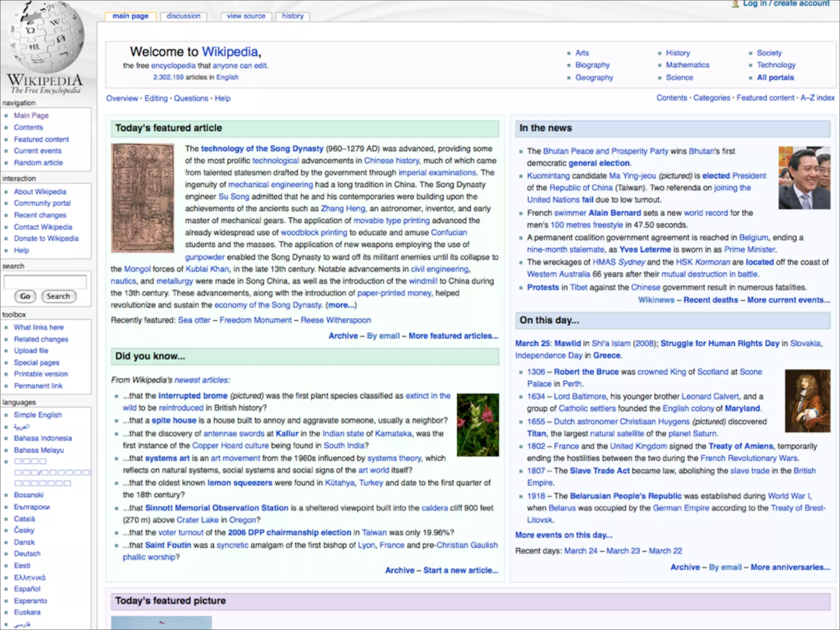Click Log in / create account
Screen dimensions: 840x630
pyautogui.click(x=786, y=4)
